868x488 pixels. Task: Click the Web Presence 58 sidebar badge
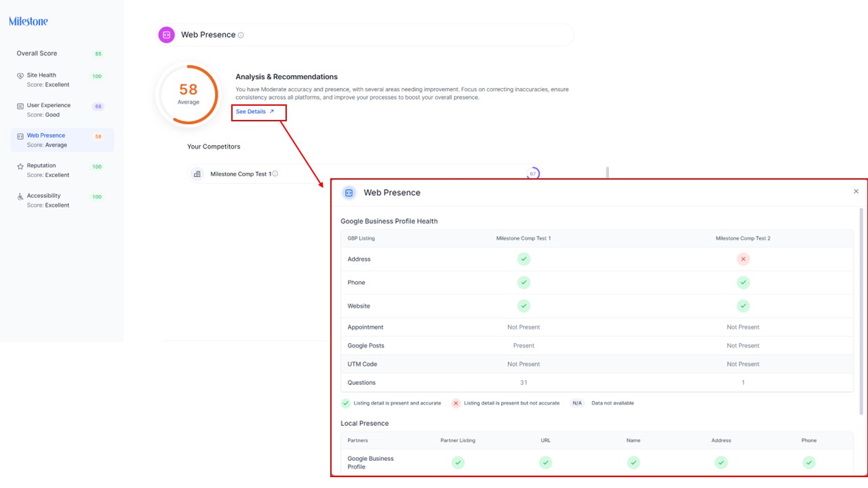(x=99, y=137)
